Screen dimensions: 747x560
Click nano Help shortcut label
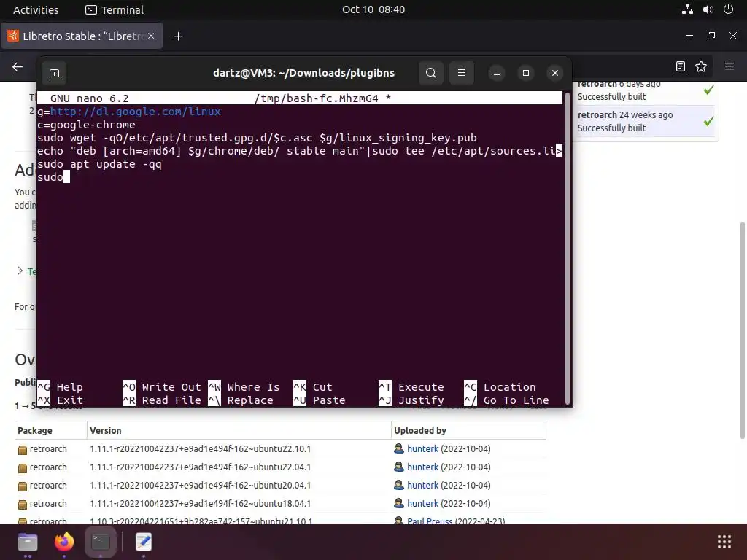point(69,387)
